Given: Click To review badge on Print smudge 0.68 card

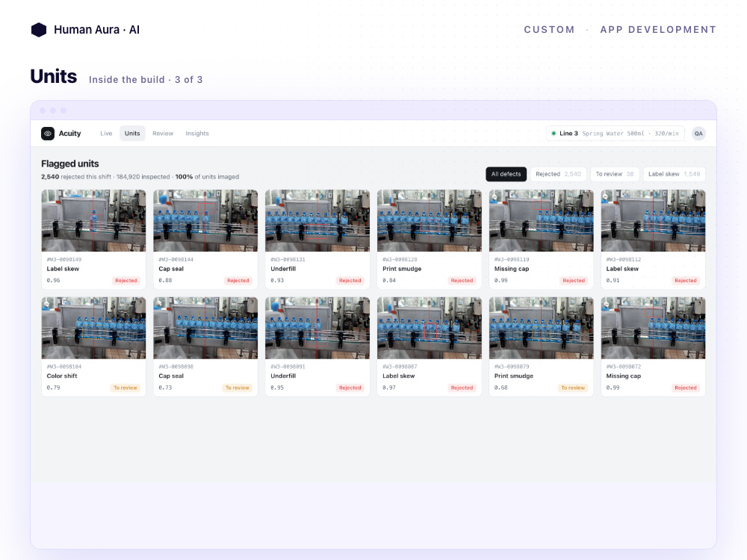Looking at the screenshot, I should (x=573, y=388).
